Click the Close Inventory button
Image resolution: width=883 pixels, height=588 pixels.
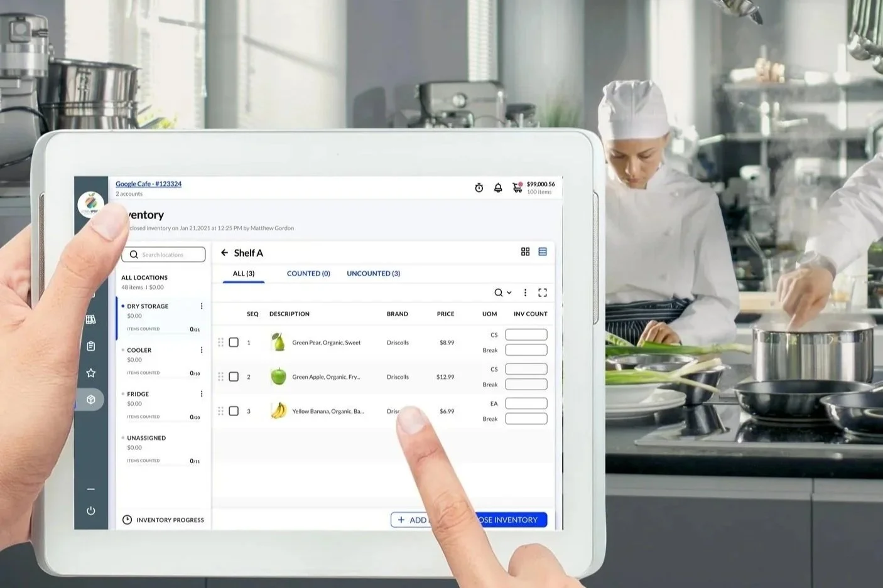[509, 520]
